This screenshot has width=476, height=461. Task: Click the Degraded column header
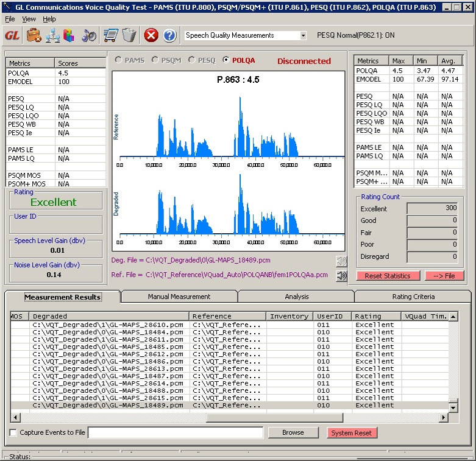(x=109, y=316)
